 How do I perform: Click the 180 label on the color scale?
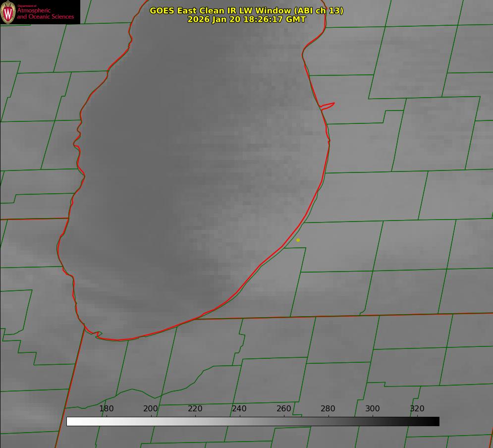[x=107, y=409]
